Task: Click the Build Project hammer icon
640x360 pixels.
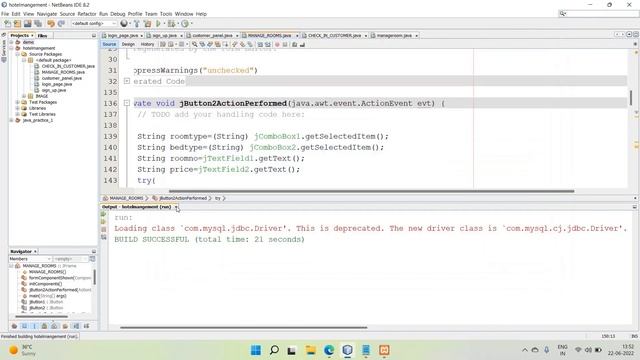Action: [x=137, y=24]
